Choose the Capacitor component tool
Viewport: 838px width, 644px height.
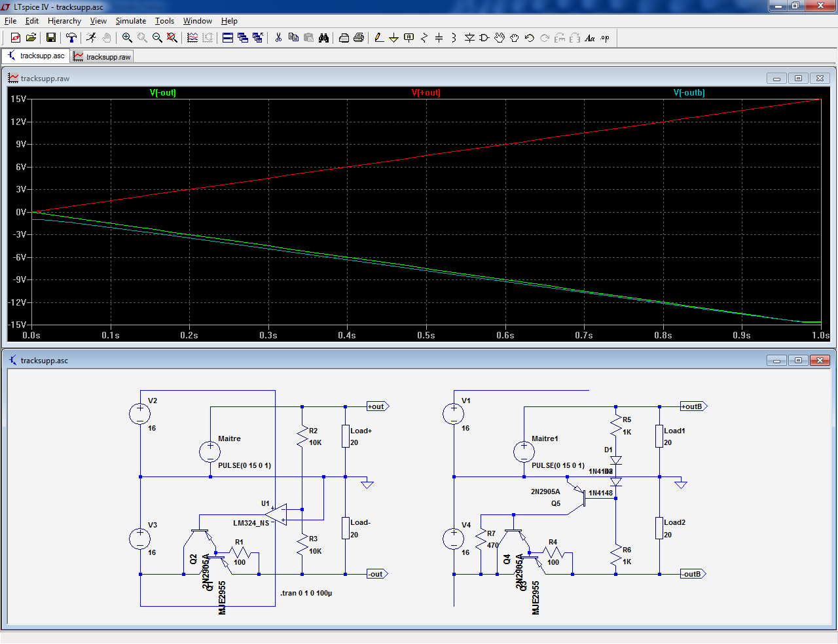(x=439, y=38)
